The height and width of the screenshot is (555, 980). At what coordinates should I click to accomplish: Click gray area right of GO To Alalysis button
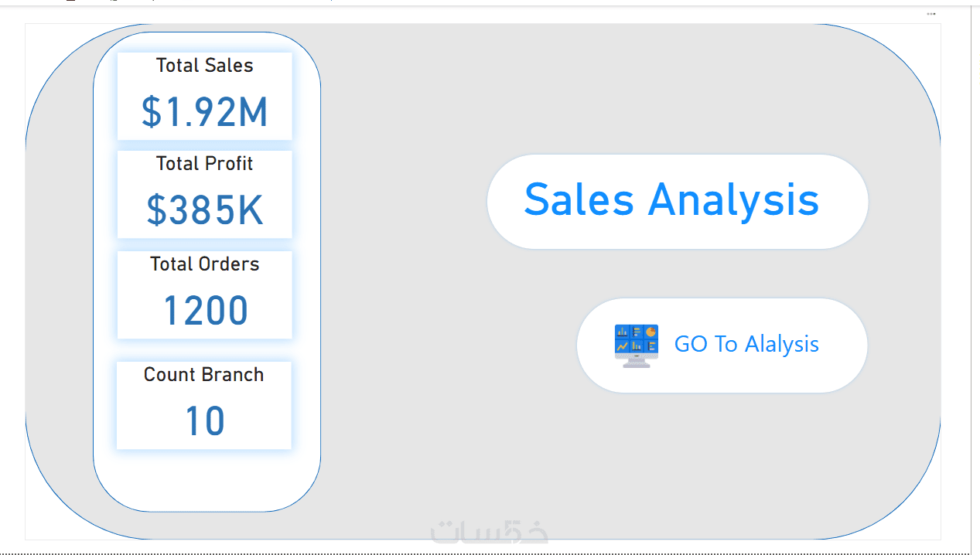tap(903, 346)
